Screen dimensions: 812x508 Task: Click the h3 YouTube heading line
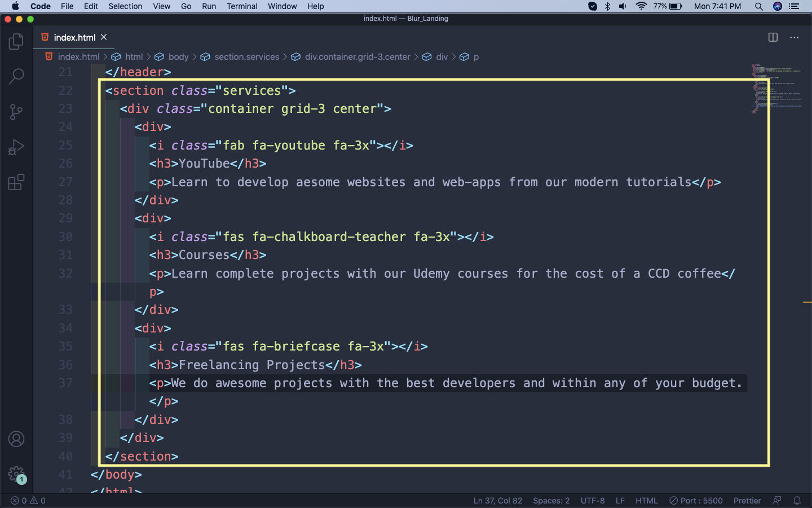click(x=208, y=164)
